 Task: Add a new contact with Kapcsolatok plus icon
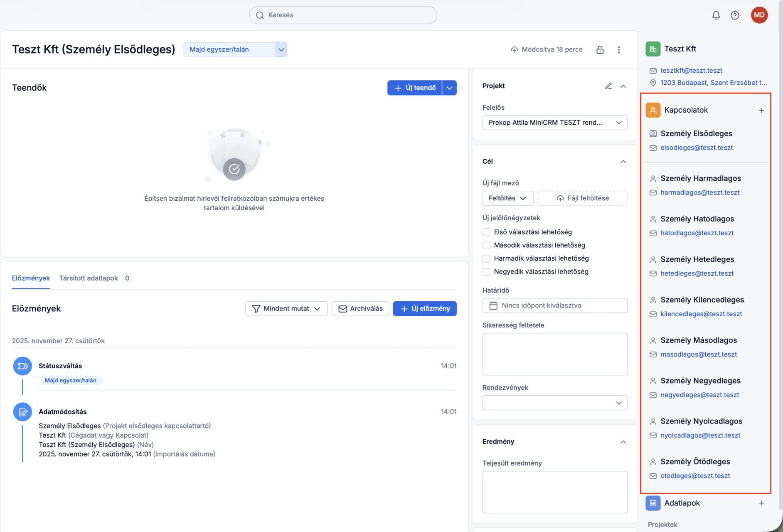click(761, 111)
